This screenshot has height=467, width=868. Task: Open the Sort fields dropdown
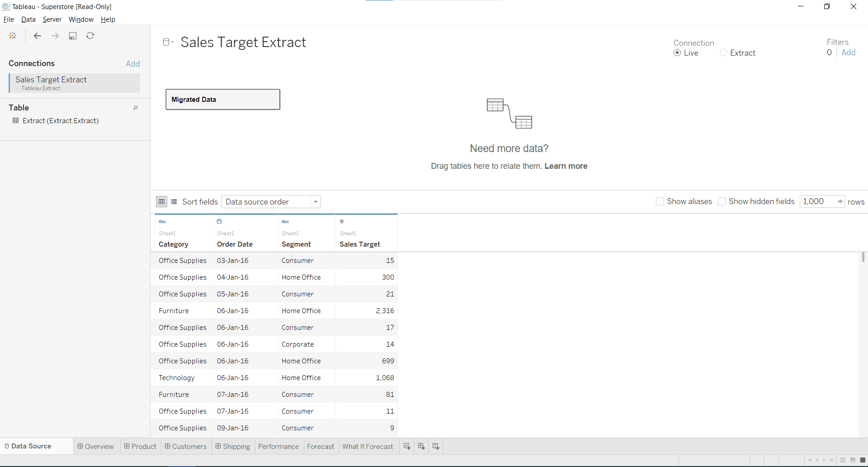click(x=271, y=202)
